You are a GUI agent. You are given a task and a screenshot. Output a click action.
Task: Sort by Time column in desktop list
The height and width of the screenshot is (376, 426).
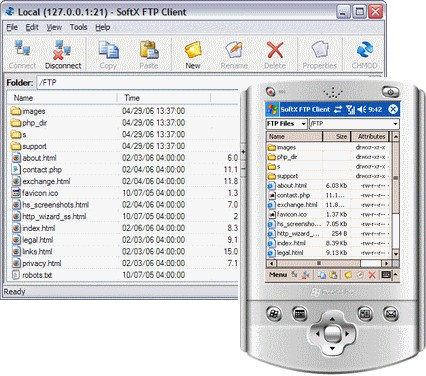[164, 98]
